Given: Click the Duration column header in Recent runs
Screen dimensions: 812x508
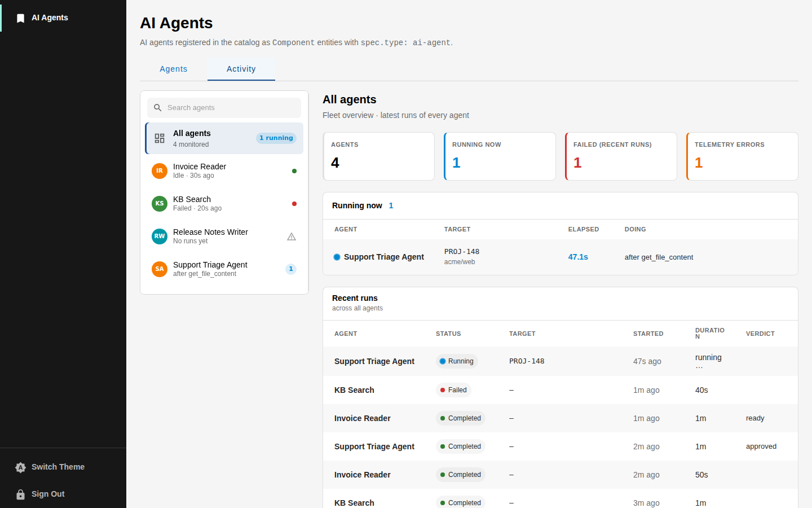Looking at the screenshot, I should (710, 334).
